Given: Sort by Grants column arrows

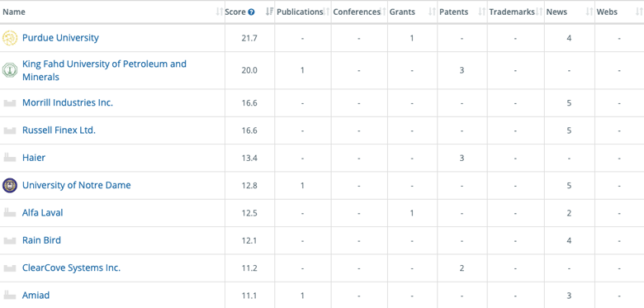Looking at the screenshot, I should click(x=432, y=12).
